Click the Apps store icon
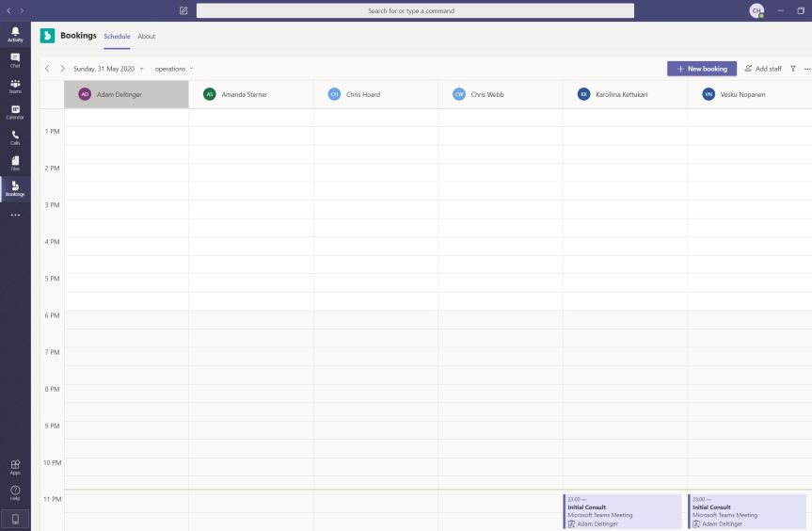 (x=15, y=466)
